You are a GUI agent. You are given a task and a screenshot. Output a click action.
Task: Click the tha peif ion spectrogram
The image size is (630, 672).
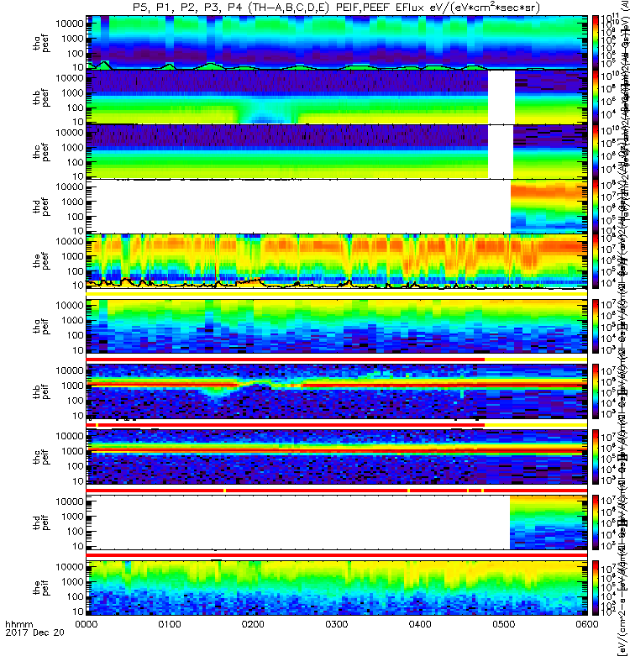337,326
